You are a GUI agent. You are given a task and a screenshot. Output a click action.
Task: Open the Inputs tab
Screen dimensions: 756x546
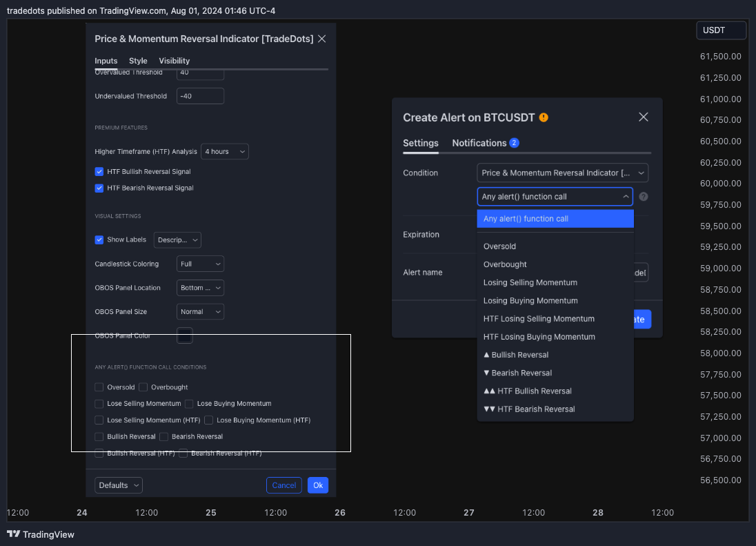coord(106,61)
